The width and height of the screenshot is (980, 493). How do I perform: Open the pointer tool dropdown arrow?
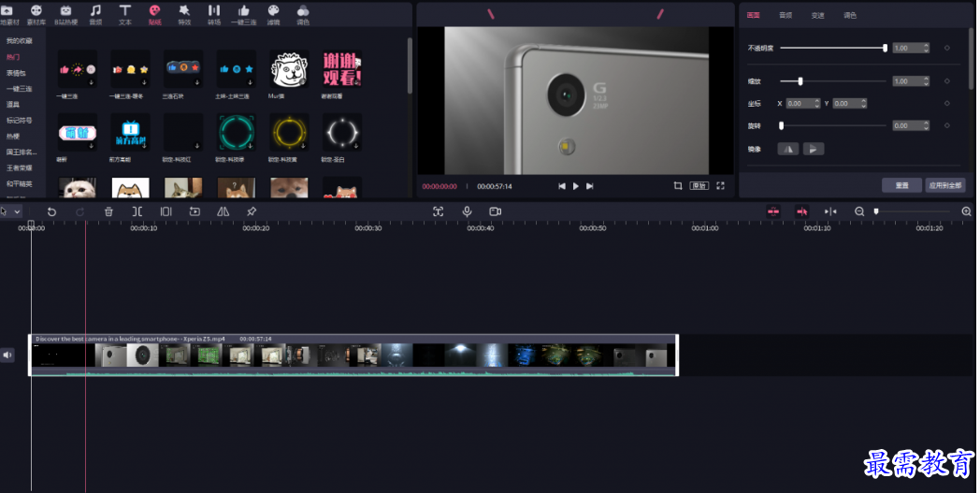click(18, 211)
